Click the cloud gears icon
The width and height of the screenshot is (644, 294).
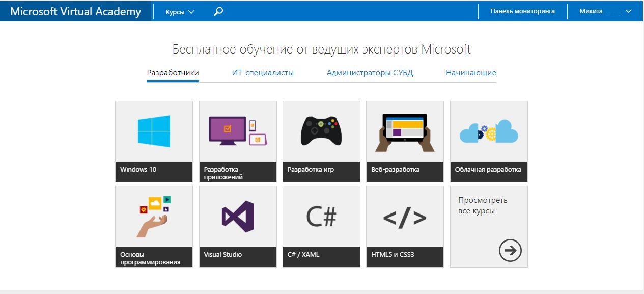tap(489, 131)
